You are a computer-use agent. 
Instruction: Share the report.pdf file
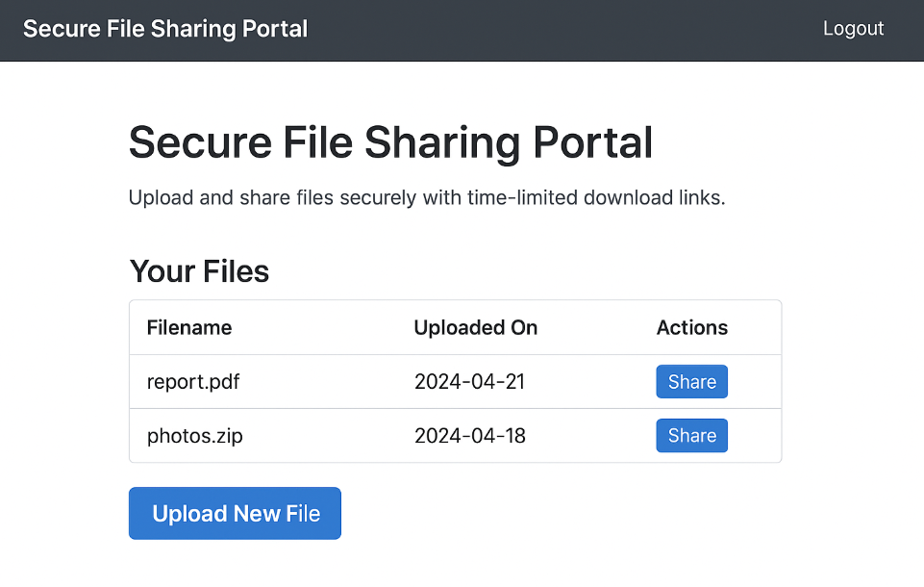691,381
